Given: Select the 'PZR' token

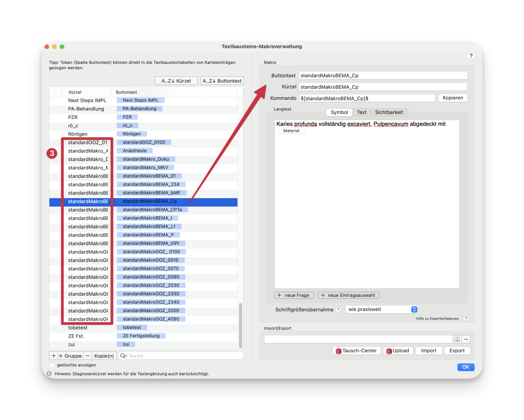Looking at the screenshot, I should [x=127, y=117].
